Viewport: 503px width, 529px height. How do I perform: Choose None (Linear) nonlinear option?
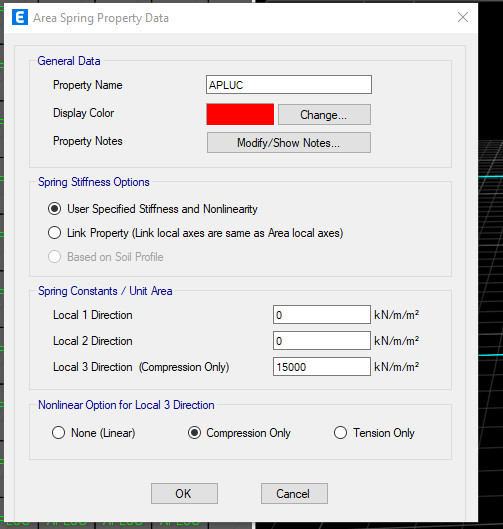[x=58, y=433]
